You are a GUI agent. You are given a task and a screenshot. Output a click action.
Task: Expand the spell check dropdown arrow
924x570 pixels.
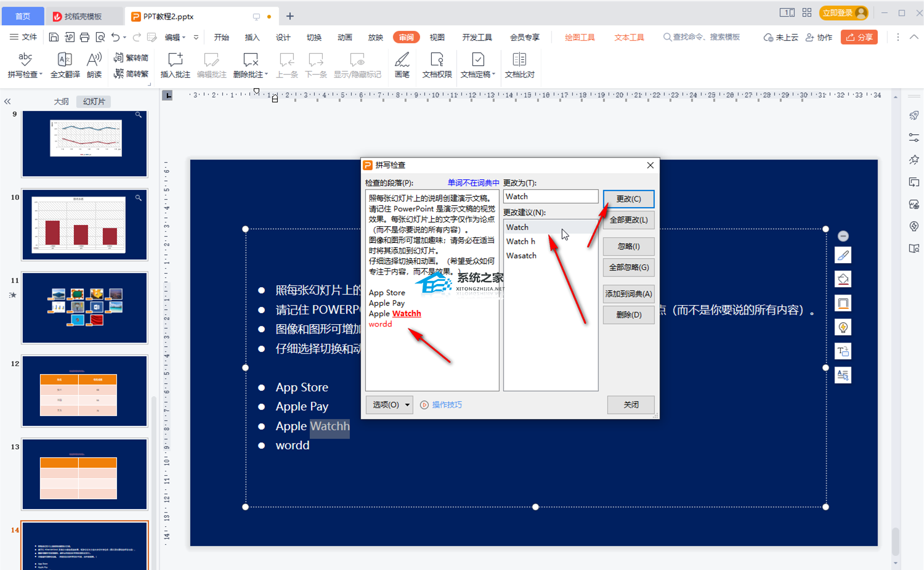[41, 75]
